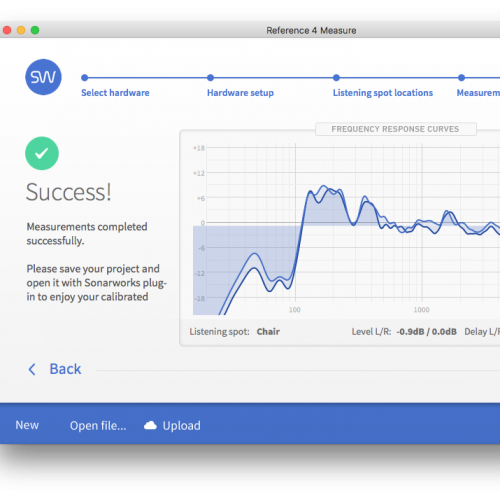500x500 pixels.
Task: Open the Select hardware step label
Action: pos(115,93)
